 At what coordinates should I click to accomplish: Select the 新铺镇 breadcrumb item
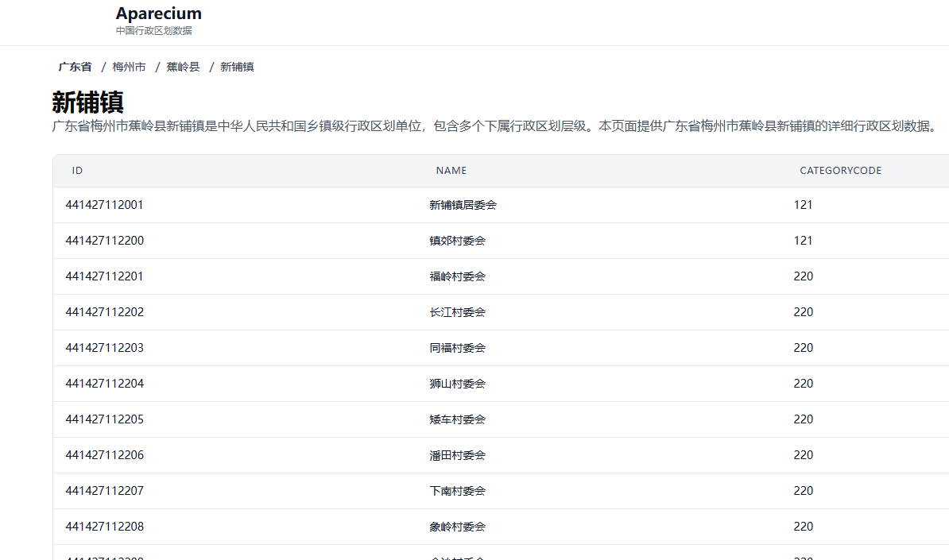click(x=237, y=68)
